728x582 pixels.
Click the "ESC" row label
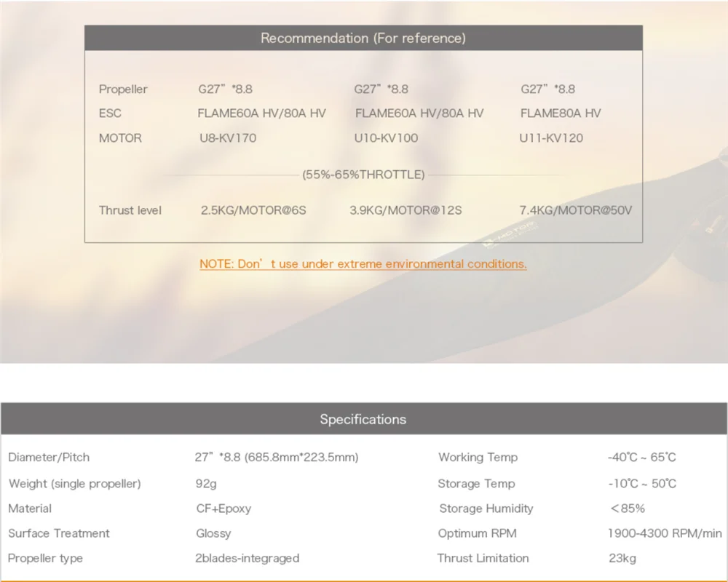pos(110,113)
